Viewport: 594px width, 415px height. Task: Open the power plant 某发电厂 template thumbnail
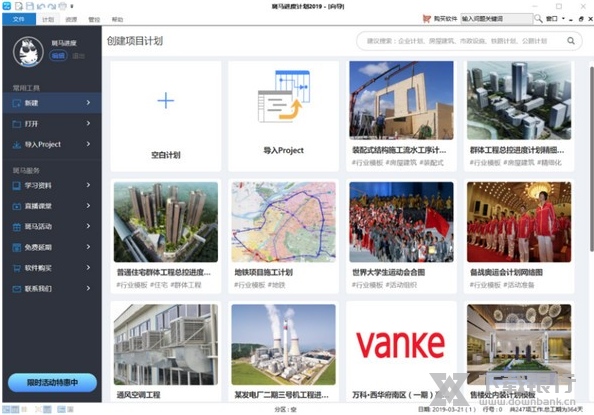tap(283, 345)
